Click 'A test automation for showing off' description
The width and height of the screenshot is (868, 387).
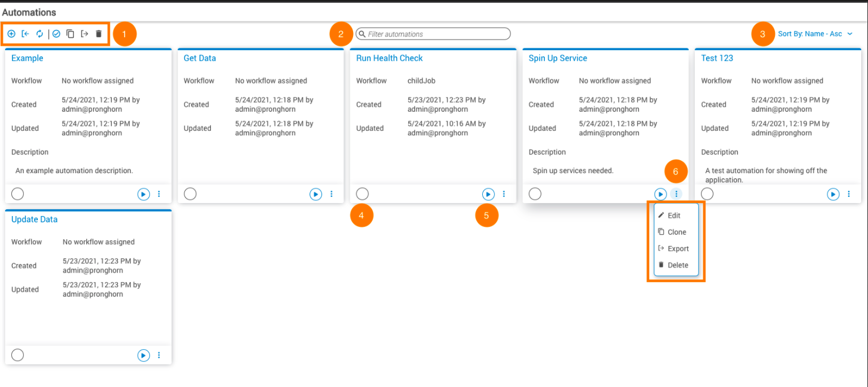pyautogui.click(x=766, y=170)
